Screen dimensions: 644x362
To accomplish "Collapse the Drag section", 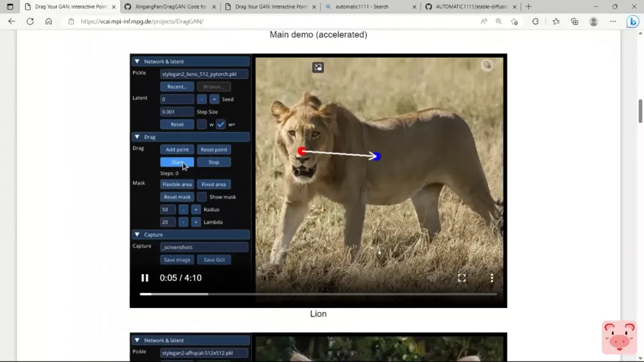I will 137,136.
